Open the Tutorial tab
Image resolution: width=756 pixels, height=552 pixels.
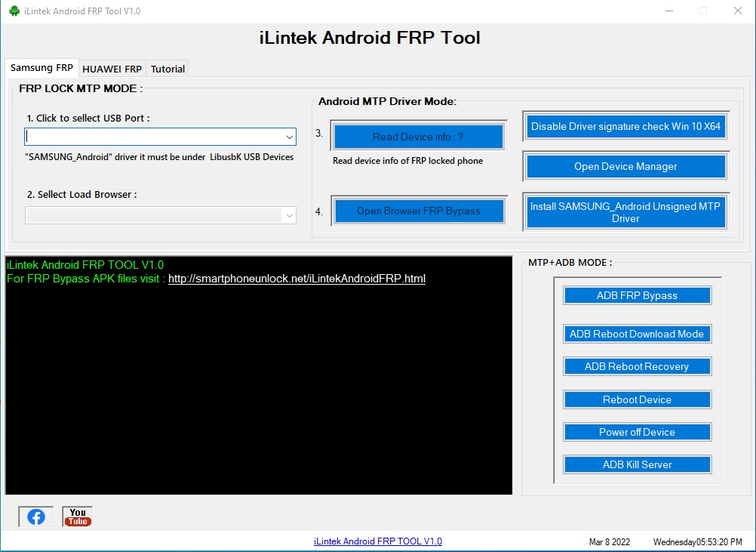tap(167, 69)
